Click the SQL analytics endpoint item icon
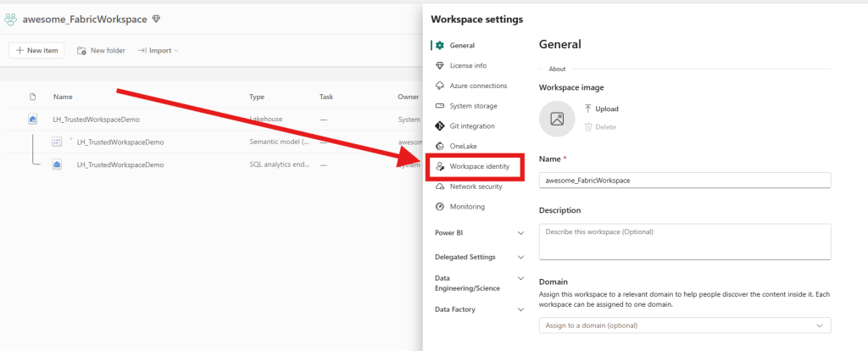Screen dimensions: 868x351 click(57, 164)
